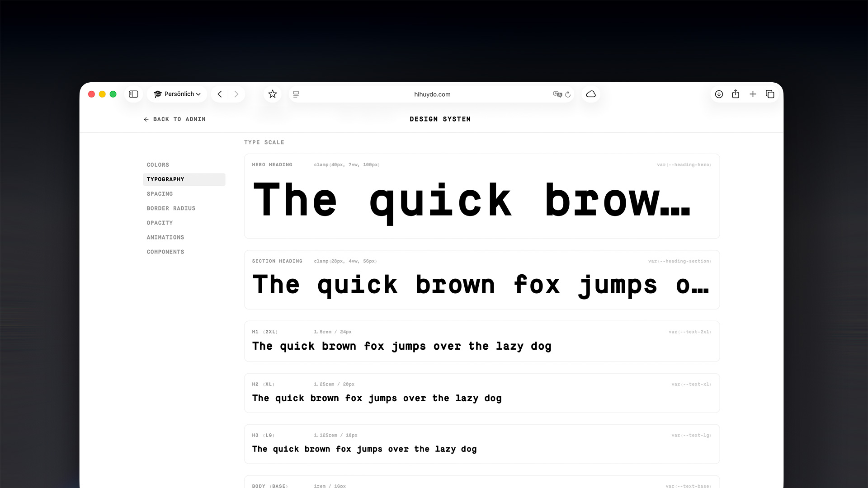Open the iCloud tabs cloud icon
Image resolution: width=868 pixels, height=488 pixels.
tap(591, 94)
